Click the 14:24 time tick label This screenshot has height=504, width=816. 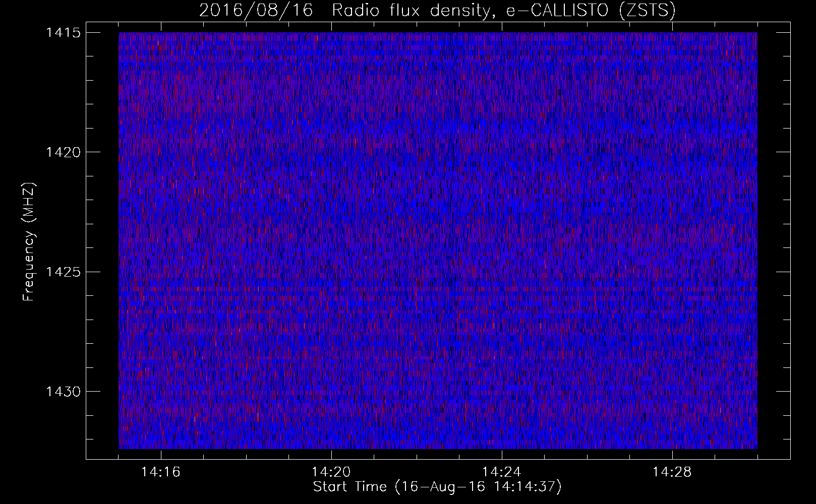pos(502,472)
